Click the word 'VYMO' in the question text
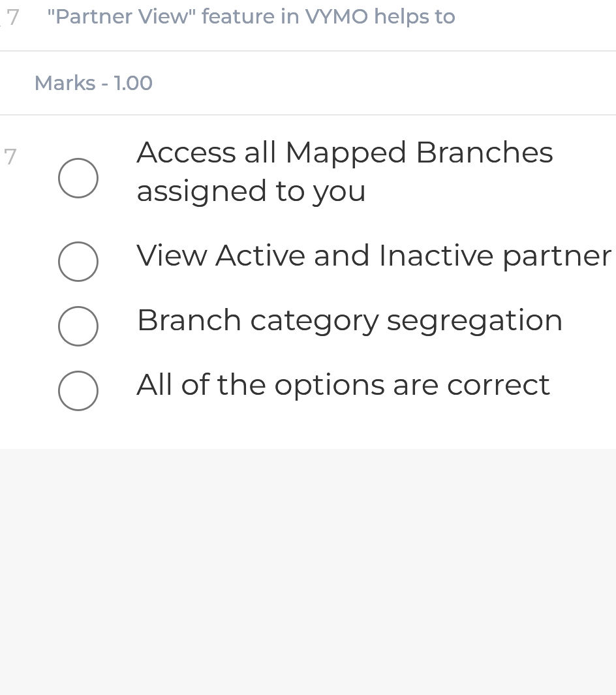Viewport: 616px width, 695px height. (x=337, y=16)
